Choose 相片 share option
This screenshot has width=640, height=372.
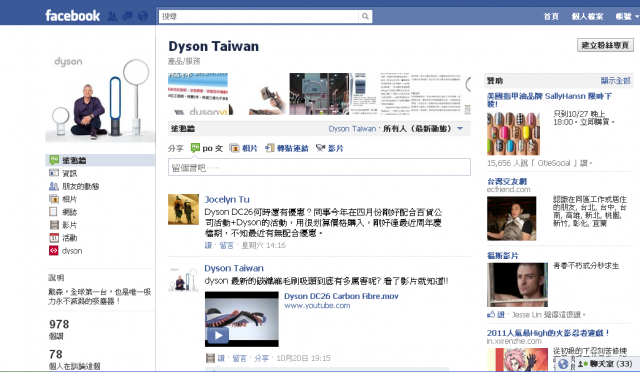point(244,148)
